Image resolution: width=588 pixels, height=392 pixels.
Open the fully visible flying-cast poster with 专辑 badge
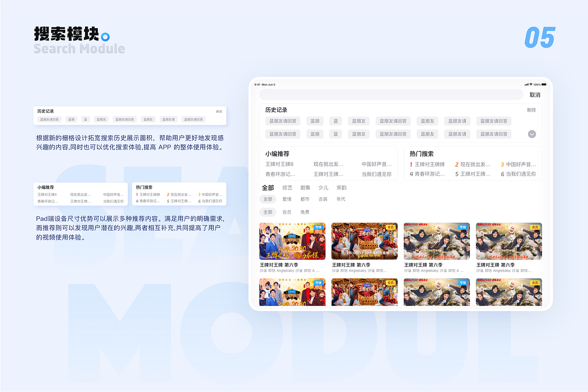point(437,241)
